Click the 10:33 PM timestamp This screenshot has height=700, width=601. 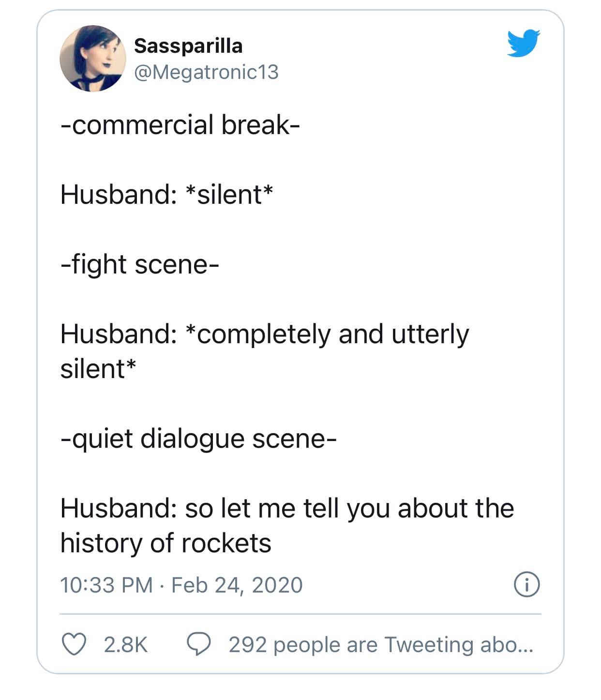click(106, 585)
